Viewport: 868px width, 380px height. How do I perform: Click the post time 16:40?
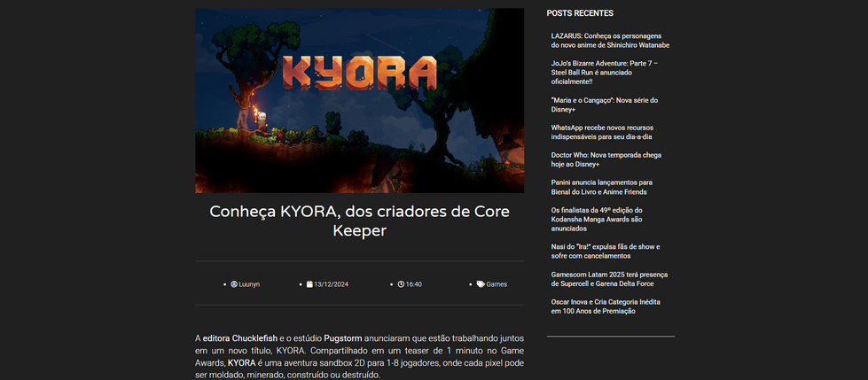pos(413,284)
